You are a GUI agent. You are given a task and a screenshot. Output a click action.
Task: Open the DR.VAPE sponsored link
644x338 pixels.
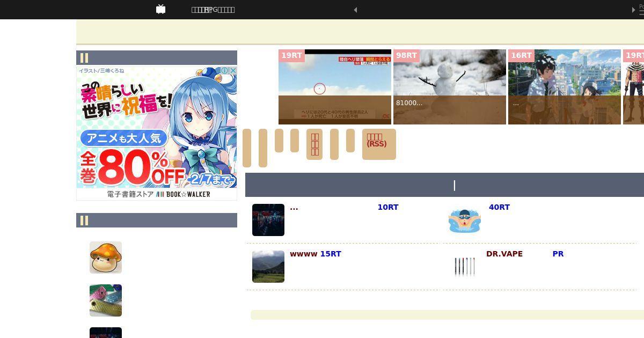pyautogui.click(x=504, y=254)
